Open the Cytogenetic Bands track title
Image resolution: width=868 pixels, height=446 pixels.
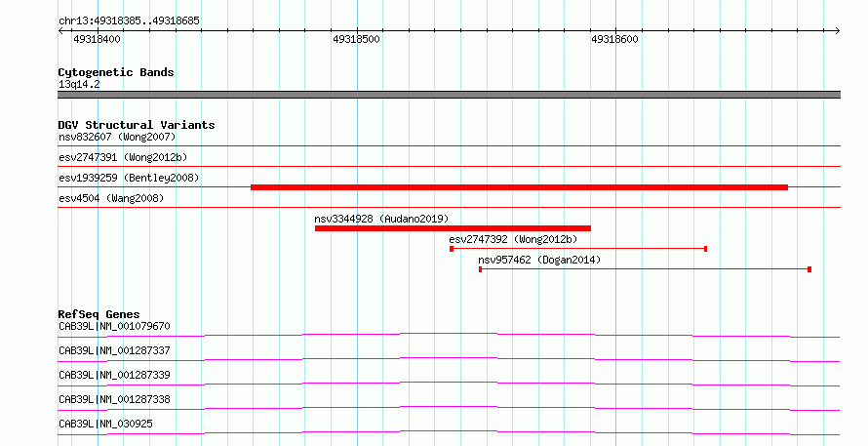coord(116,72)
